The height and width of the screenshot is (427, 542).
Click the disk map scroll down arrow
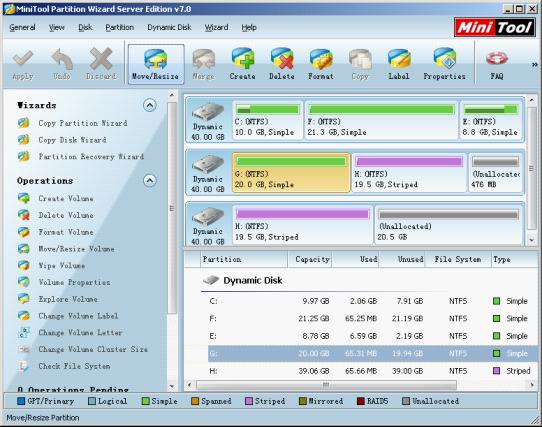point(532,240)
